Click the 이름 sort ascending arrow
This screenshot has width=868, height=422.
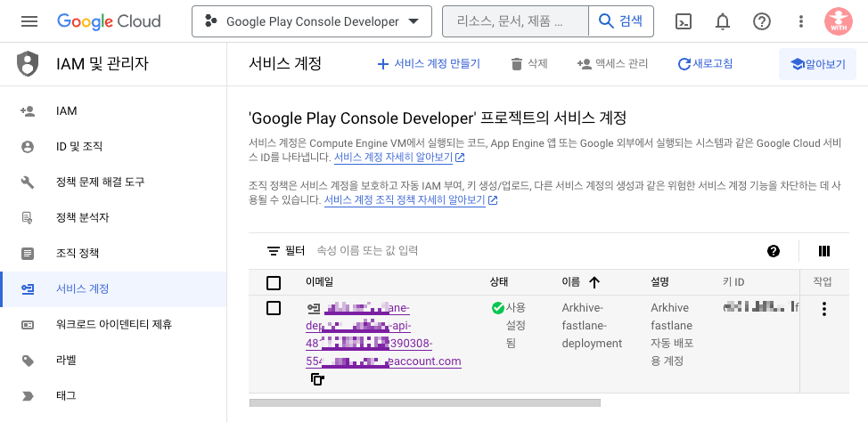pos(594,282)
